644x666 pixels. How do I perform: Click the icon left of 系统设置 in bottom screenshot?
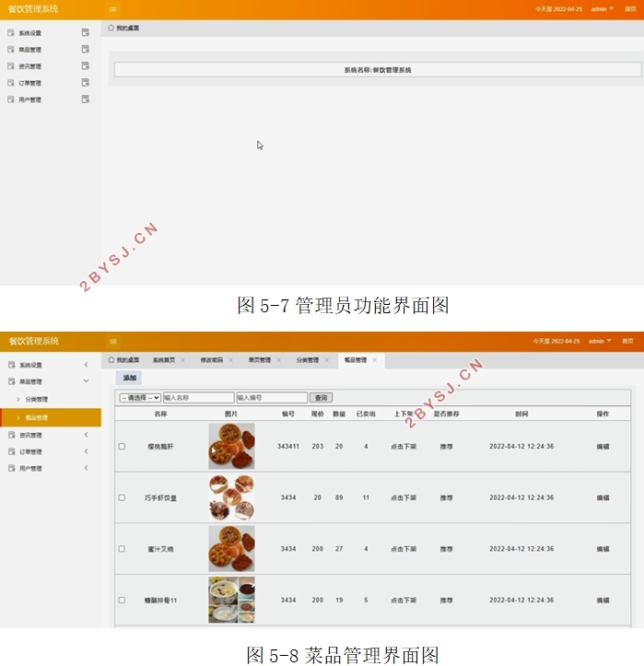pos(12,365)
